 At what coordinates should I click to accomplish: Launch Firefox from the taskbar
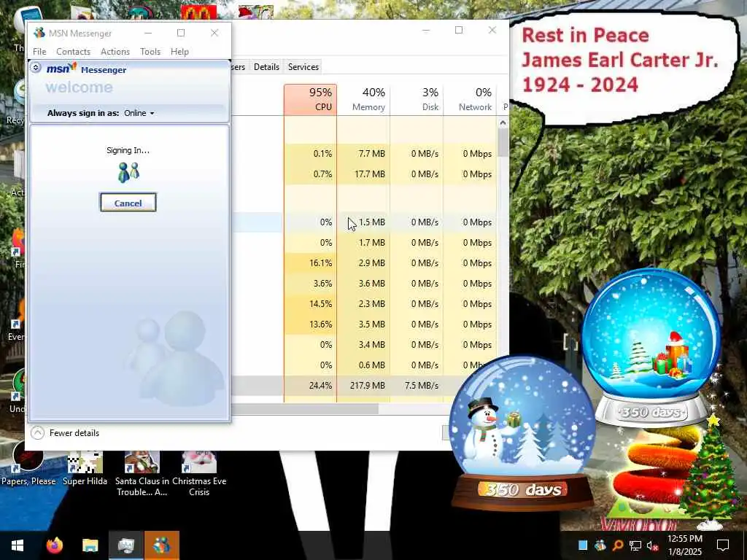pyautogui.click(x=54, y=545)
